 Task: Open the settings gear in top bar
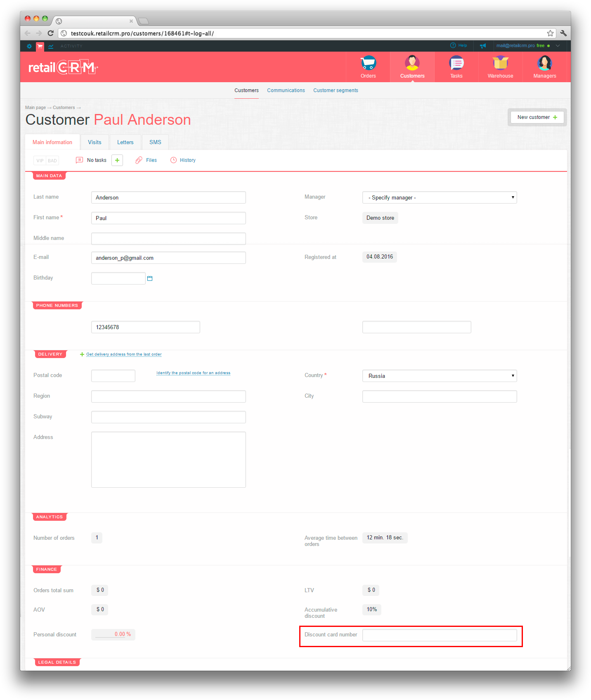click(x=29, y=46)
